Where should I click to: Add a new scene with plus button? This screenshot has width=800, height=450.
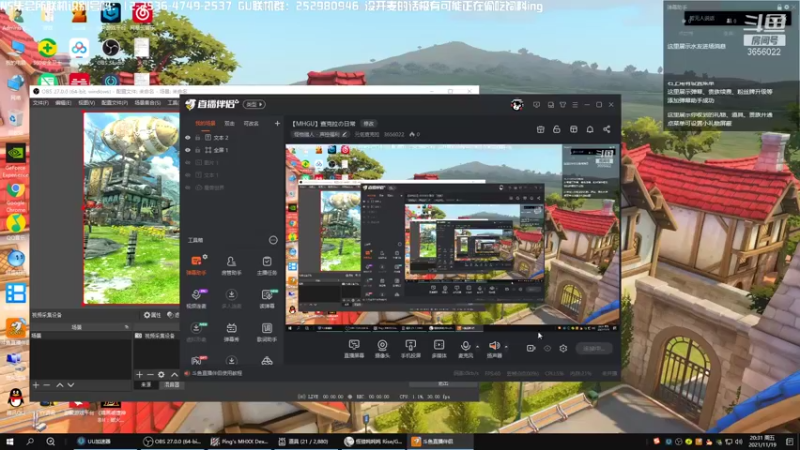tap(36, 385)
